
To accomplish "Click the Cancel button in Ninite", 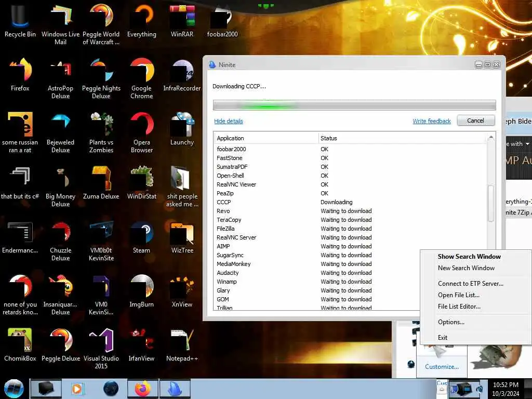I will click(475, 121).
